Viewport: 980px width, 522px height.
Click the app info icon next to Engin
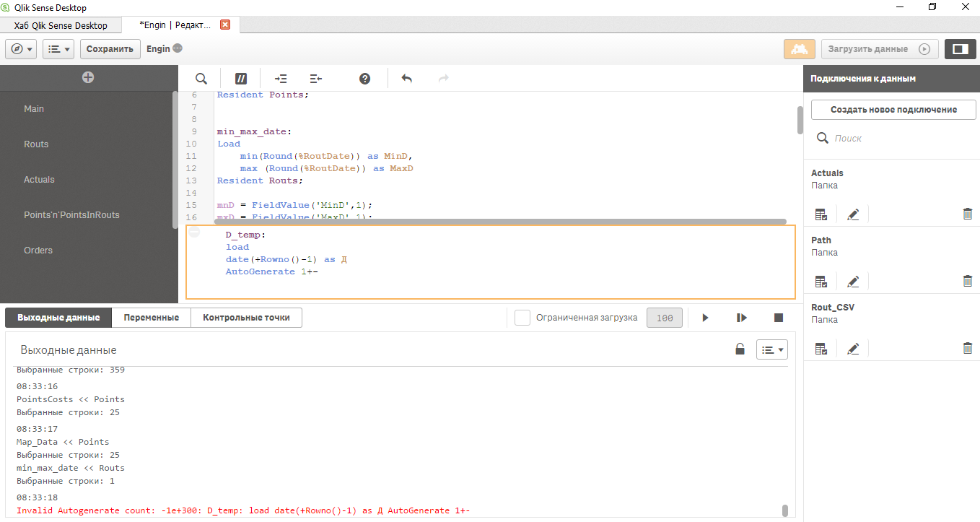tap(178, 48)
